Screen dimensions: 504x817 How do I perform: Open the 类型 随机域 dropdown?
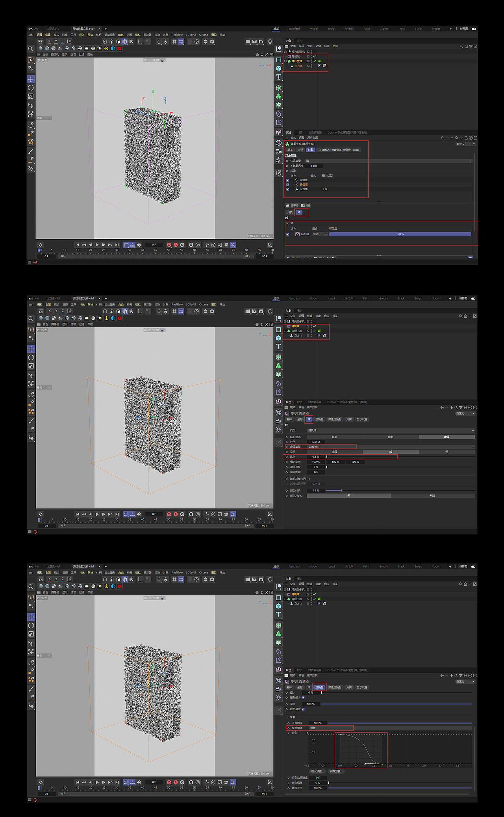(391, 430)
